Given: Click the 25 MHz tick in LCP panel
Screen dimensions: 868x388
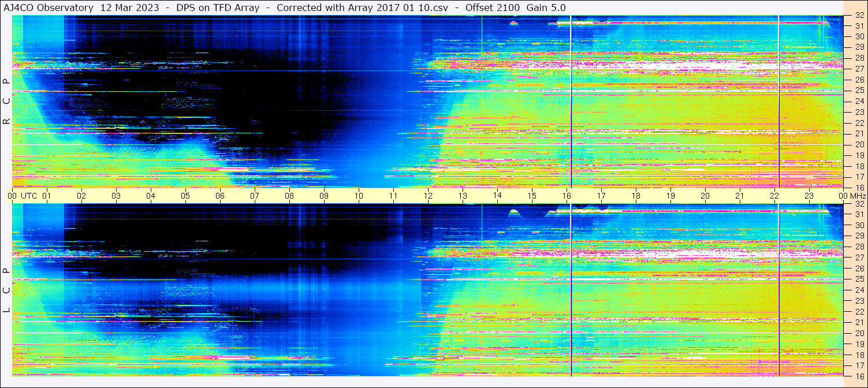Looking at the screenshot, I should pyautogui.click(x=859, y=279).
